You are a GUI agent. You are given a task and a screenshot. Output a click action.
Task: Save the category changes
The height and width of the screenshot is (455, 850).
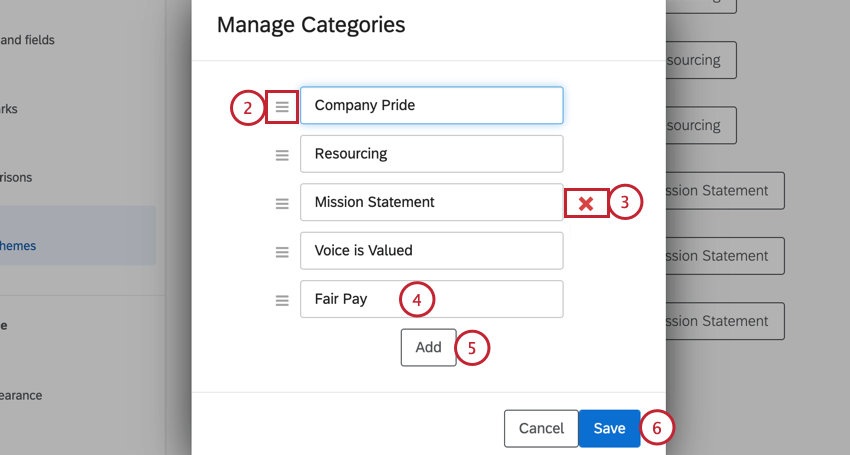[x=609, y=428]
